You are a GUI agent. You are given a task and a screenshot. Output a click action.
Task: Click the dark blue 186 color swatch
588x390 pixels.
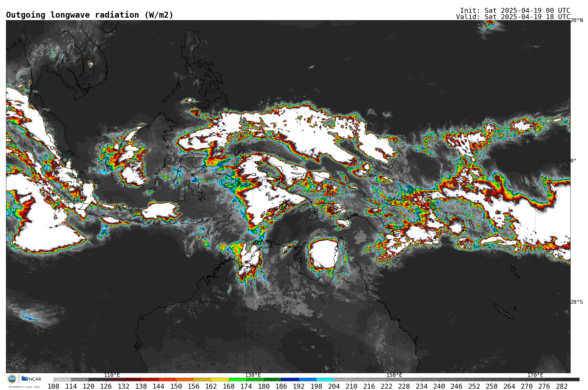pos(290,380)
